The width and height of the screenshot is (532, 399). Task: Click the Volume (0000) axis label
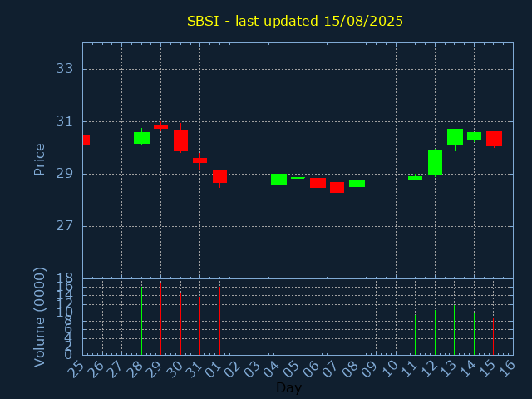[x=39, y=318]
